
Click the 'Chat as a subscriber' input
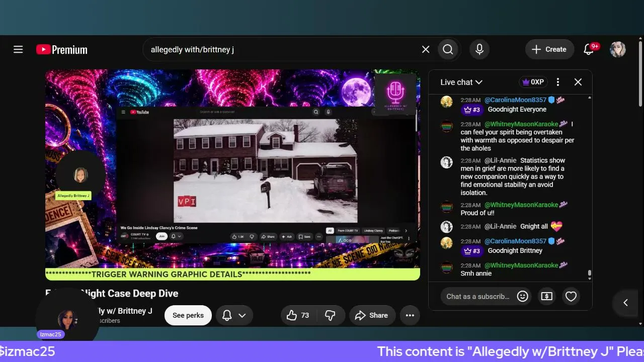tap(478, 296)
